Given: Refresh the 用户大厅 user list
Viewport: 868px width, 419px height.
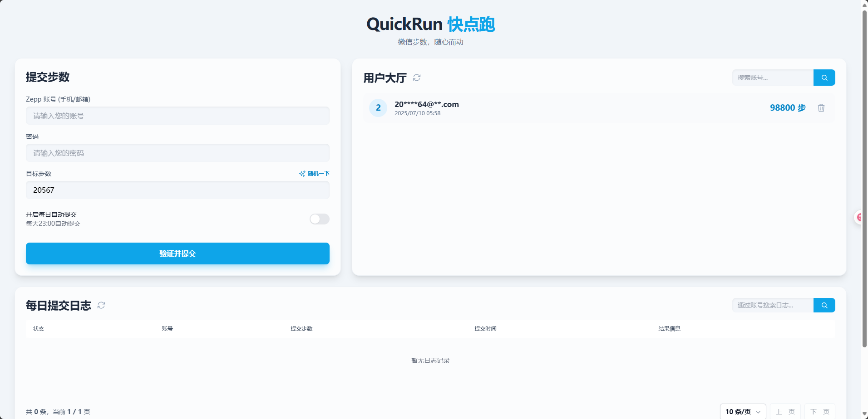Looking at the screenshot, I should click(x=417, y=78).
